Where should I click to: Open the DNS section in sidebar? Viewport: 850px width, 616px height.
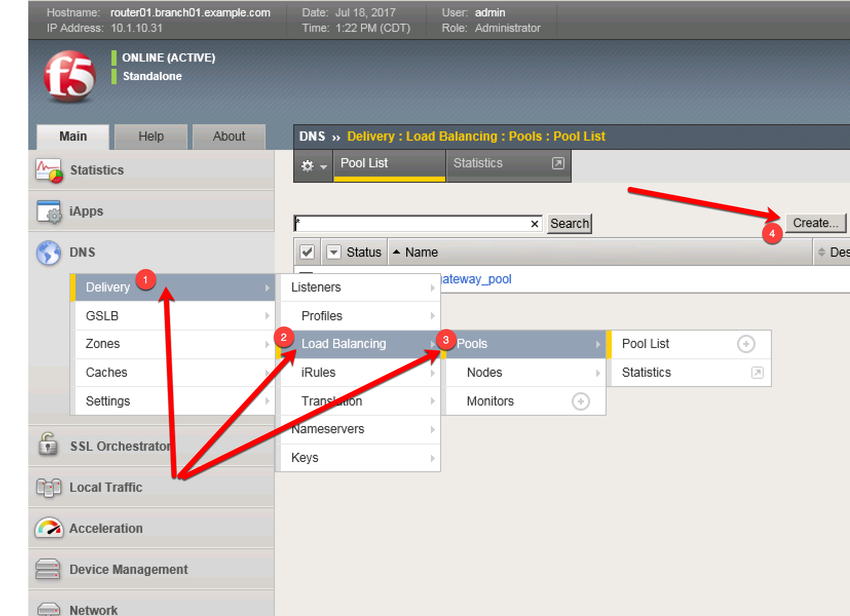(x=151, y=253)
